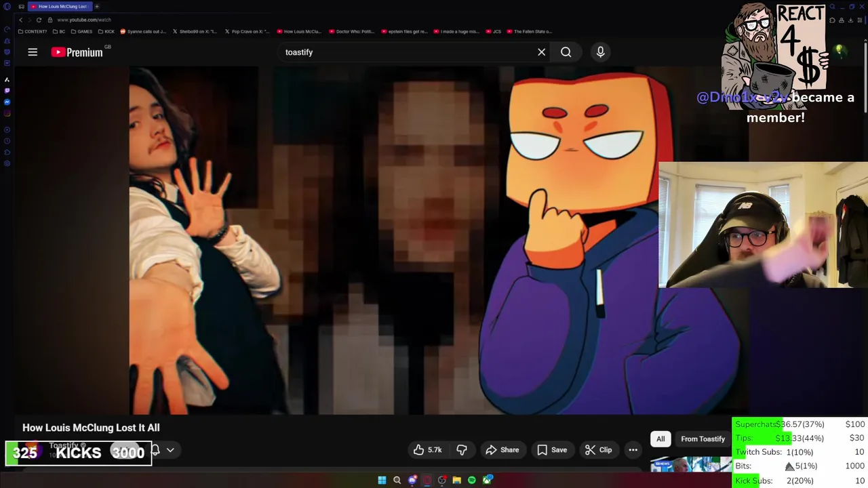868x488 pixels.
Task: Open How Louis McClu... bookmark
Action: [299, 31]
